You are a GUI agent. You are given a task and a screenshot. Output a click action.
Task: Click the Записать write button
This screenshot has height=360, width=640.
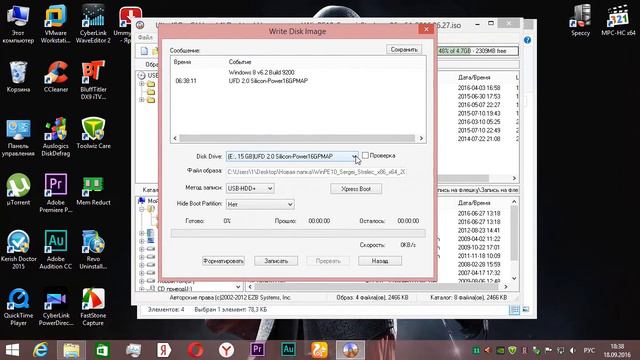pyautogui.click(x=276, y=261)
